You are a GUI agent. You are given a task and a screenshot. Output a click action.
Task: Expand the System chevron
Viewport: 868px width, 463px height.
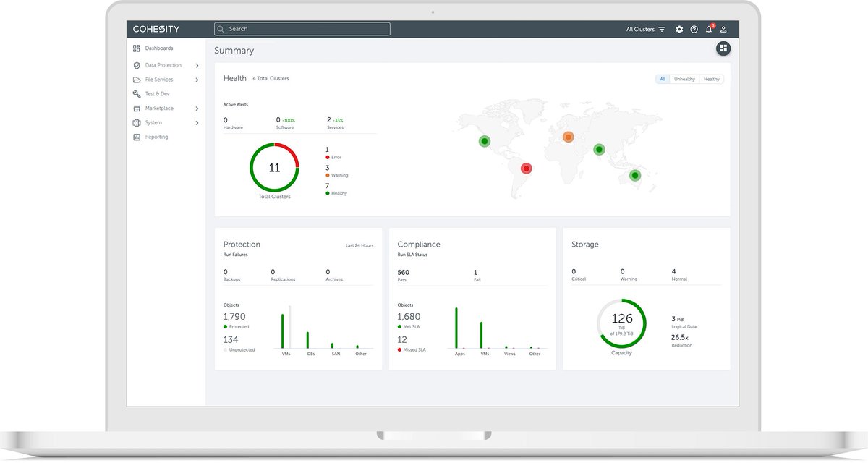tap(197, 123)
